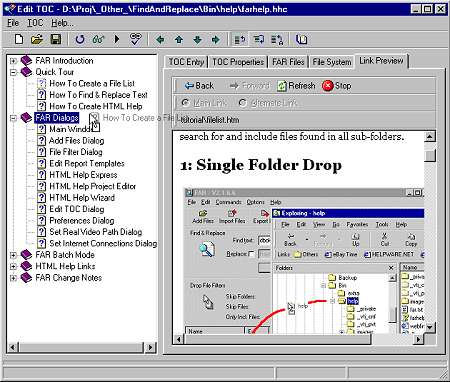Collapse the Quick Tour tree node
Image resolution: width=450 pixels, height=382 pixels.
[13, 72]
